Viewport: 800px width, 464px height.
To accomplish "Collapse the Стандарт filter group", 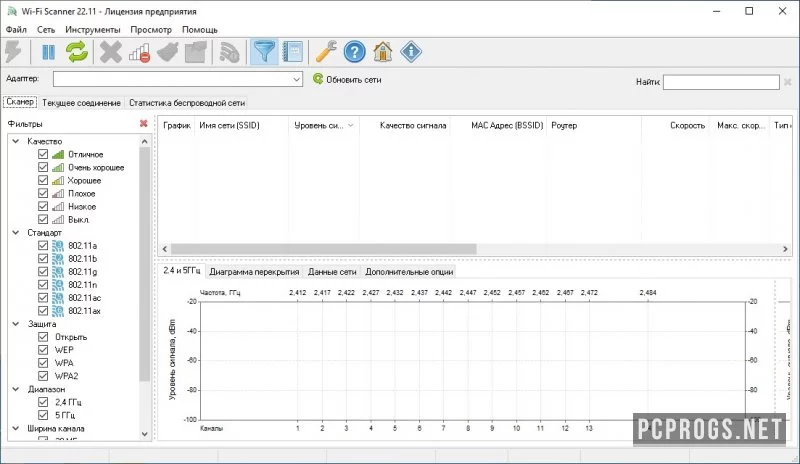I will [16, 232].
